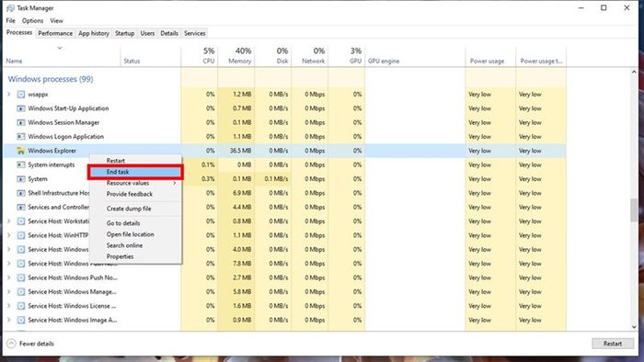Expand Service Host: Windows Manage... group

tap(9, 292)
